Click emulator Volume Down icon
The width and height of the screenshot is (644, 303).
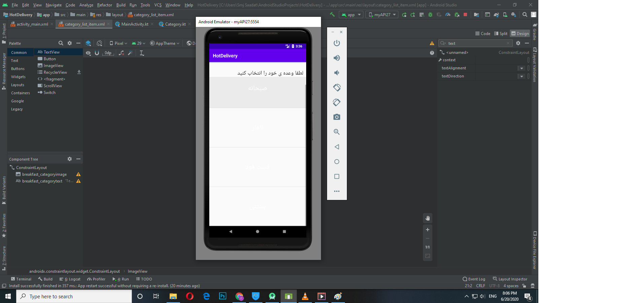(337, 73)
